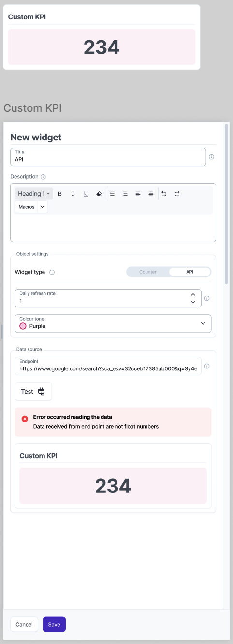The height and width of the screenshot is (644, 233).
Task: Click the Test endpoint button
Action: coord(33,391)
